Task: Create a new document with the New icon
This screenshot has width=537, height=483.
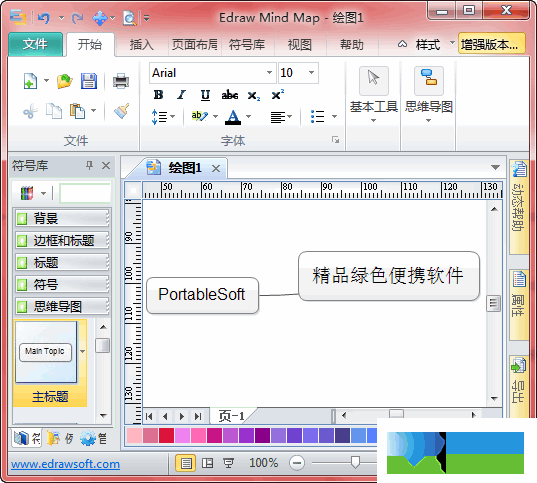Action: tap(30, 81)
